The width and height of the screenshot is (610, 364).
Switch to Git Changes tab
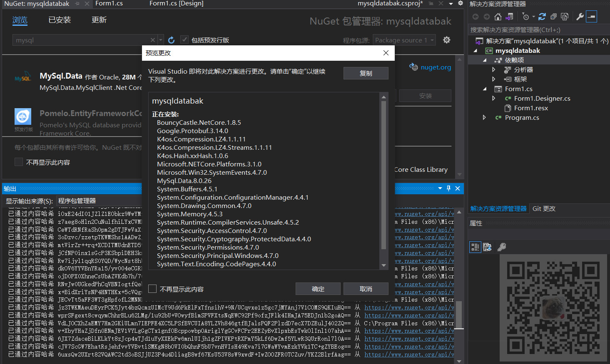coord(544,209)
